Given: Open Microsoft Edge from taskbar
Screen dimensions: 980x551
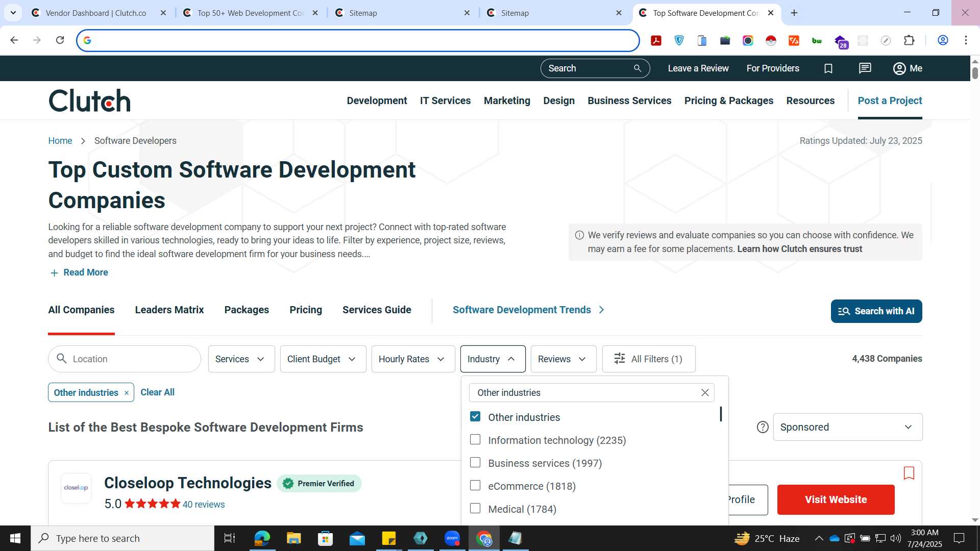Looking at the screenshot, I should pos(262,538).
